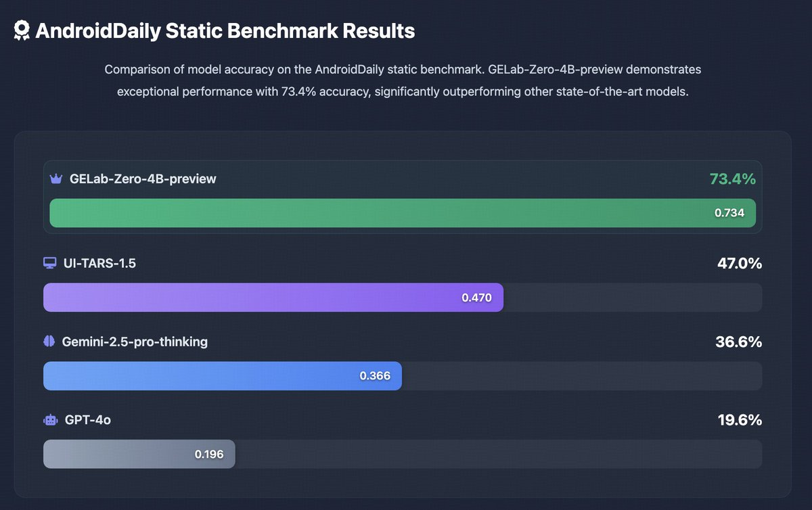Click the robot icon beside GPT-4o
The height and width of the screenshot is (510, 812).
tap(51, 420)
